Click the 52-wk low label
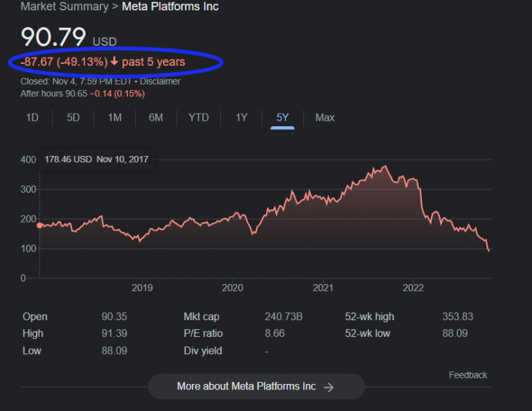Viewport: 532px width, 411px height. click(367, 333)
